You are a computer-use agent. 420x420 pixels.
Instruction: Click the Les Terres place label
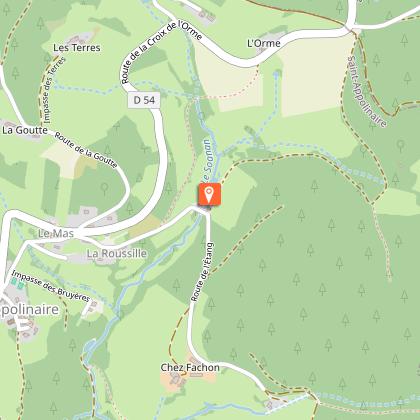coord(77,48)
